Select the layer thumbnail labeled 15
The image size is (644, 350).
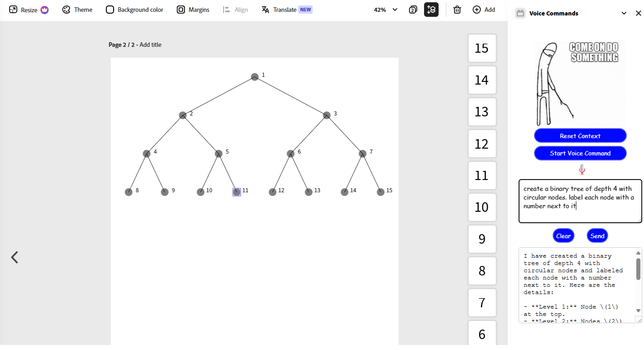click(482, 48)
